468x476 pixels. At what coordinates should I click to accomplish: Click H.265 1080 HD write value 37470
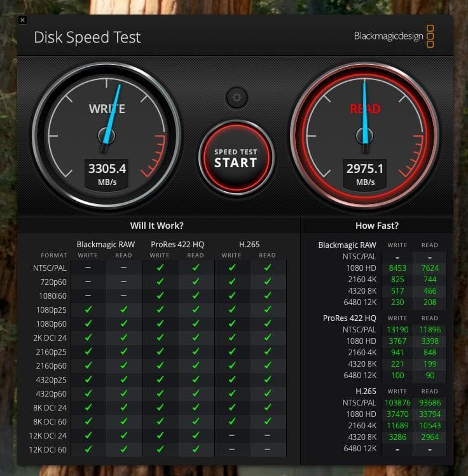tap(397, 414)
